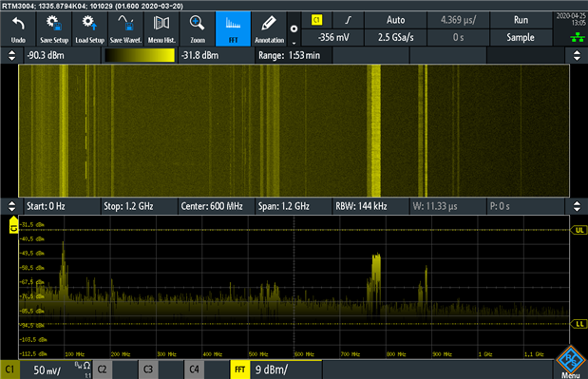The height and width of the screenshot is (379, 588).
Task: Click Range: 1:53 min field
Action: point(294,55)
